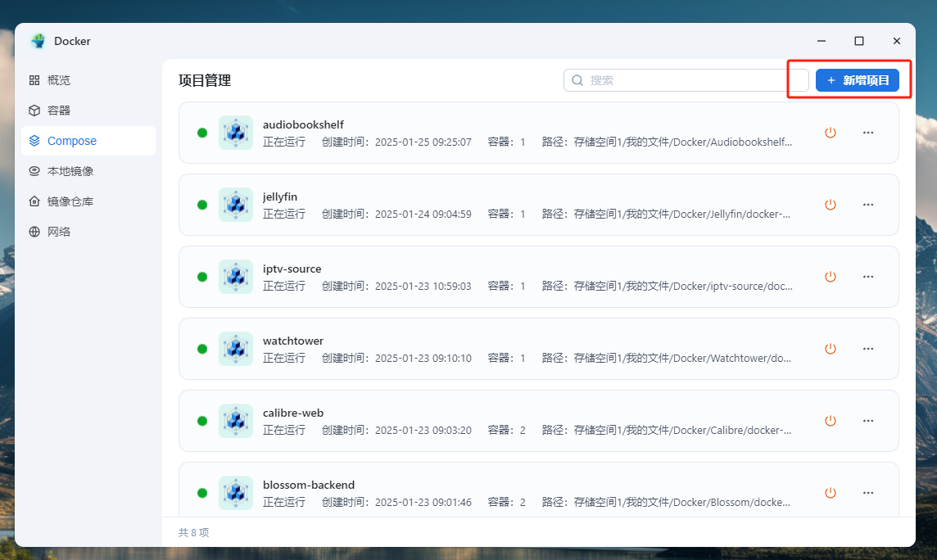Click the 共 8 项 total count text
The image size is (937, 560).
pyautogui.click(x=192, y=532)
